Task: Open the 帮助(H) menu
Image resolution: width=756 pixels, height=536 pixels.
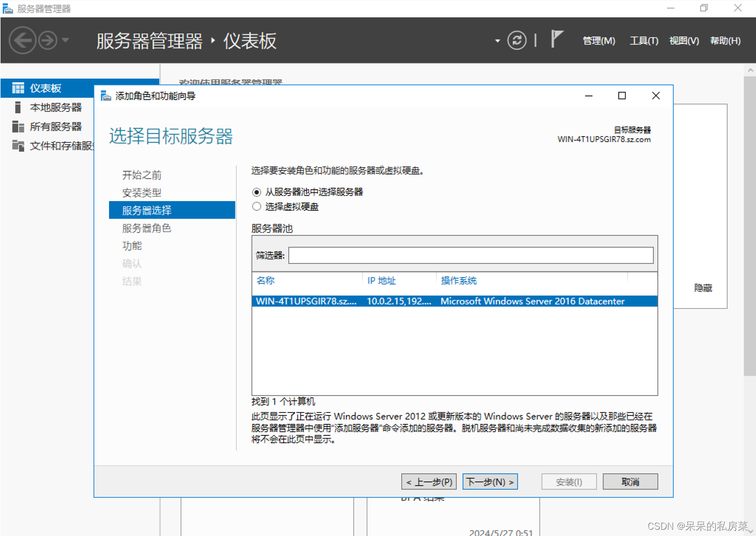Action: click(725, 41)
